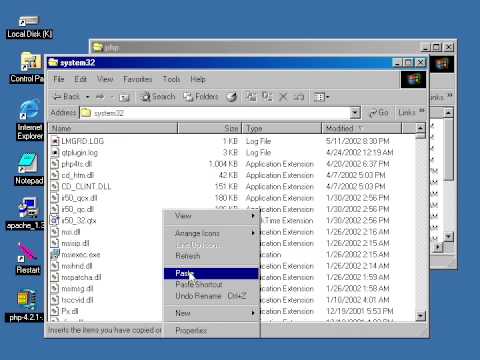The image size is (480, 360).
Task: Sort by the Size column header
Action: [209, 128]
